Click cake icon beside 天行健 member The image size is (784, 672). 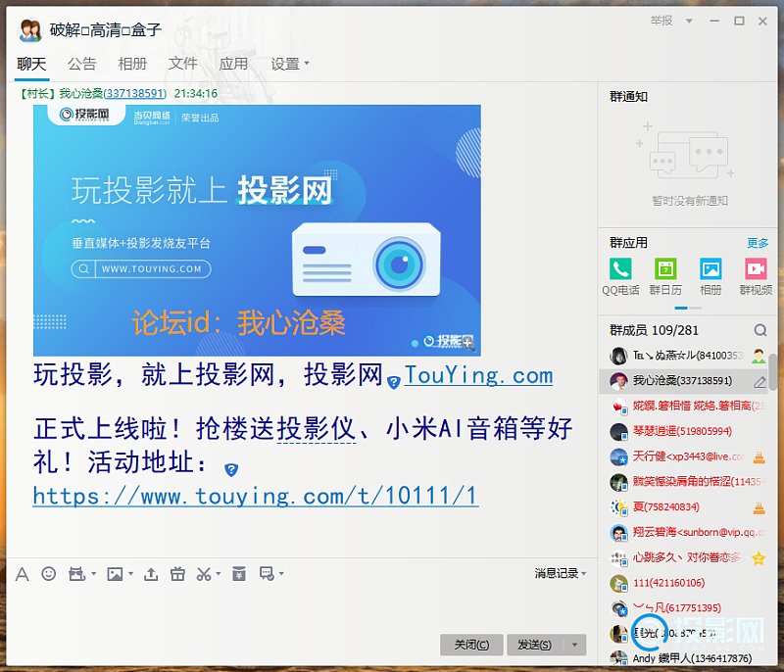[x=759, y=456]
